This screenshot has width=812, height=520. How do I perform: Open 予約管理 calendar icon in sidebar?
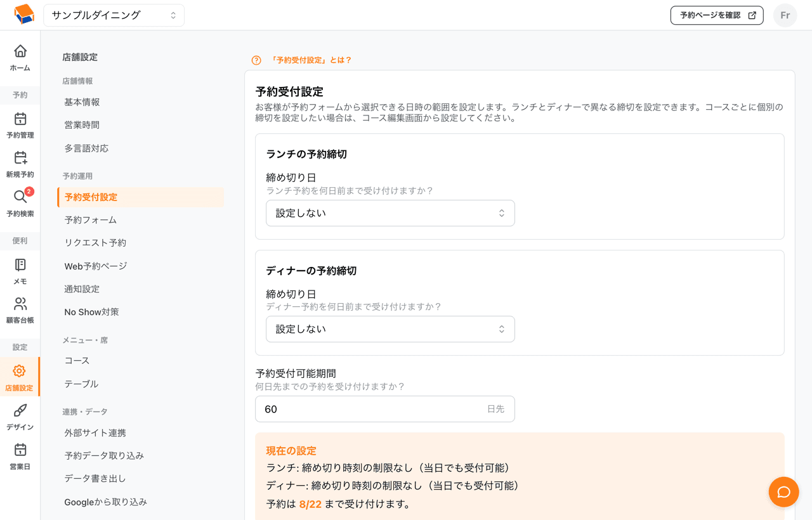click(20, 119)
